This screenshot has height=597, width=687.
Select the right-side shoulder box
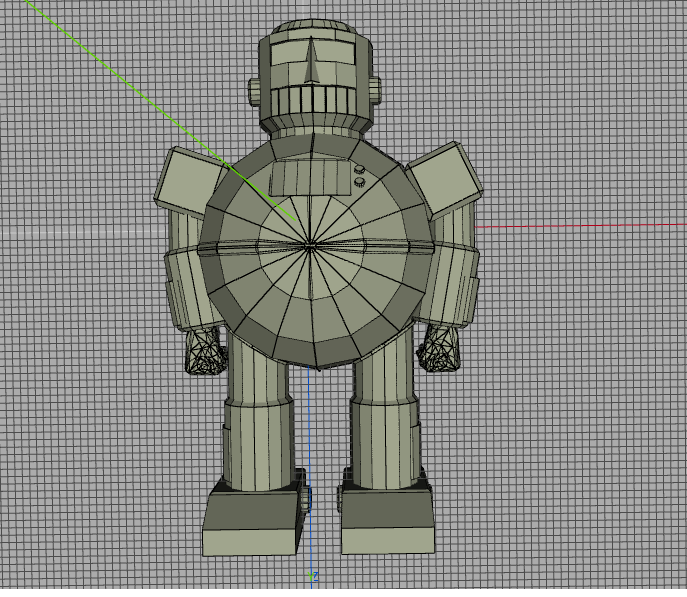point(445,180)
